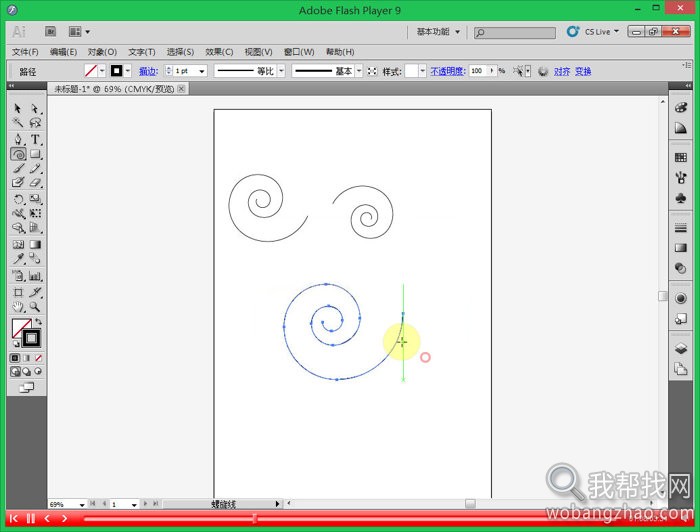Viewport: 700px width, 532px height.
Task: Open the 基本 brush definition dropdown
Action: click(359, 71)
